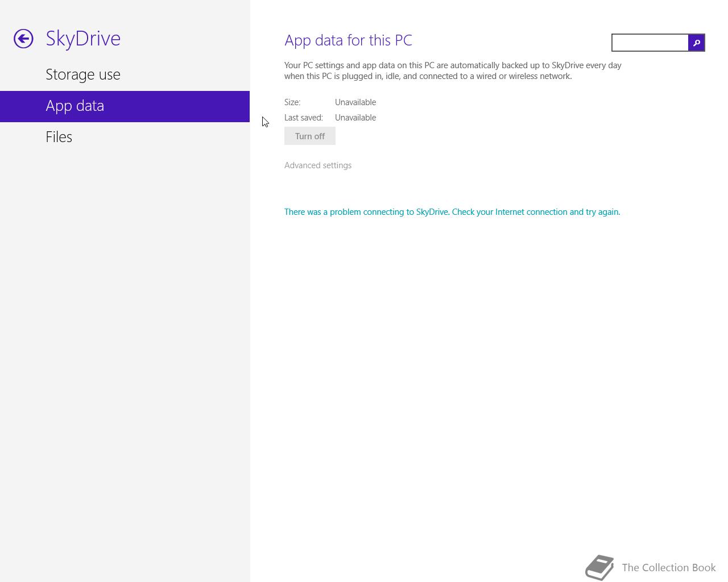The image size is (728, 582).
Task: Go back using the SkyDrive back arrow
Action: pyautogui.click(x=23, y=39)
